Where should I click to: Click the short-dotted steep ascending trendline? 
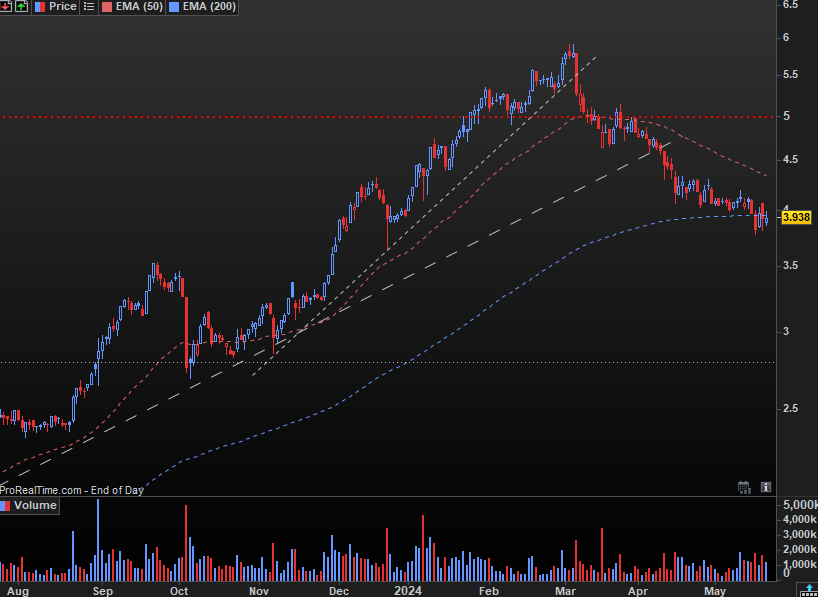(424, 216)
